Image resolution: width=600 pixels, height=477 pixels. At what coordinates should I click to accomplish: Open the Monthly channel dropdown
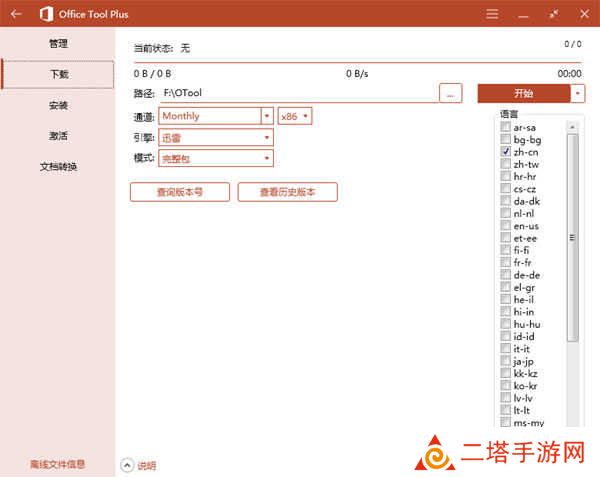coord(215,116)
